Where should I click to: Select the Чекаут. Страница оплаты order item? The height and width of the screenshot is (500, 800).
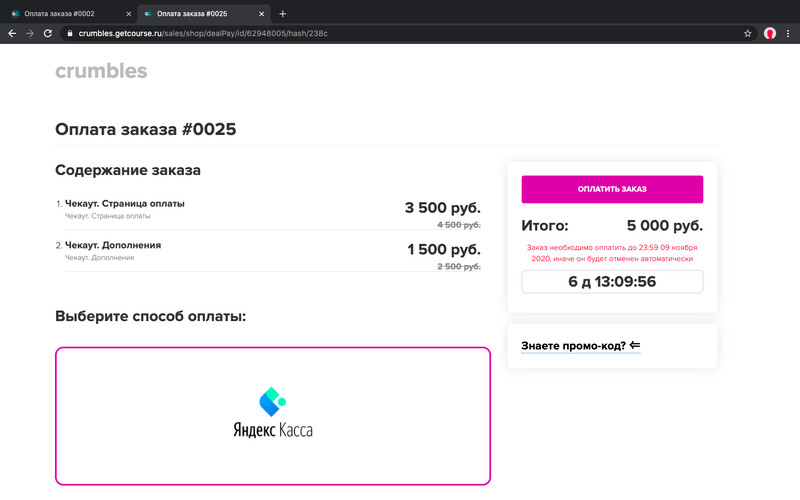pos(124,203)
